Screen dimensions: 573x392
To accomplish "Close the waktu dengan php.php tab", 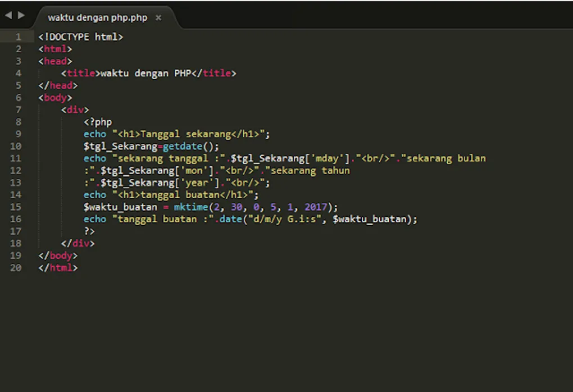I will [158, 17].
